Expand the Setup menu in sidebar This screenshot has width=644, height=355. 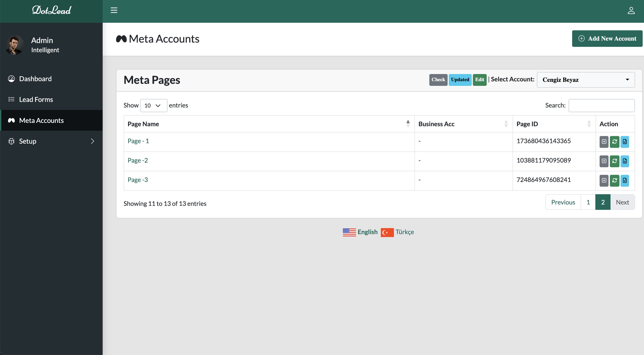tap(51, 141)
